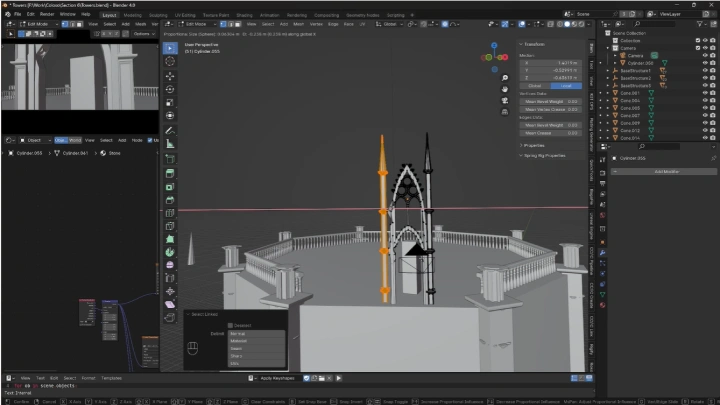The height and width of the screenshot is (405, 720).
Task: Select the Add Cube tool
Action: (170, 159)
